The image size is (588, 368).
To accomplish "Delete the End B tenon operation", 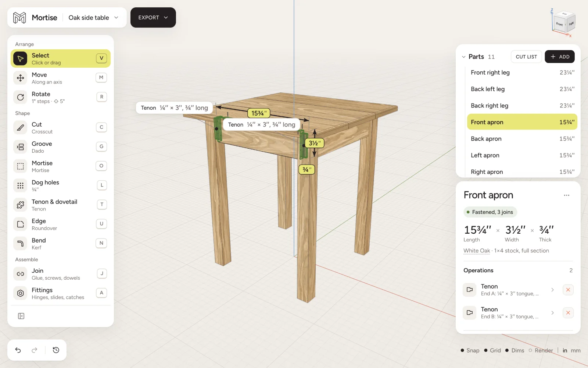I will point(568,313).
